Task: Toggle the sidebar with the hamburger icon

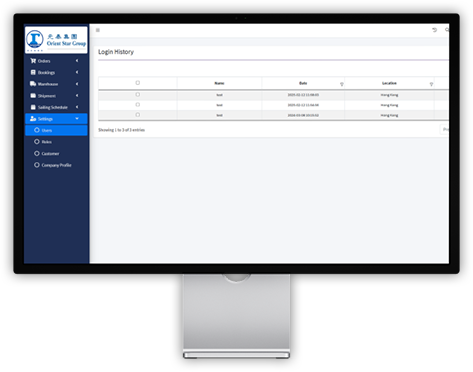Action: click(x=98, y=30)
